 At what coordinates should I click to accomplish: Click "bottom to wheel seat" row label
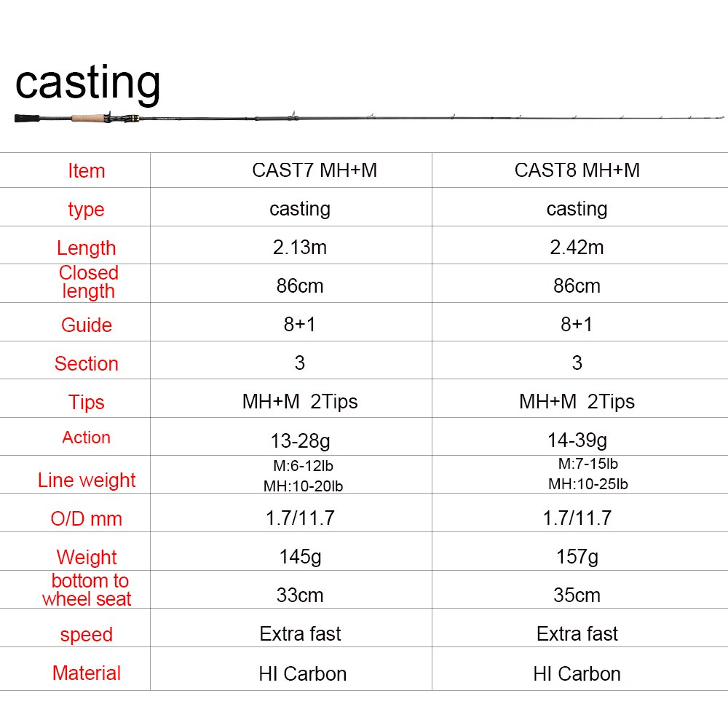click(87, 590)
